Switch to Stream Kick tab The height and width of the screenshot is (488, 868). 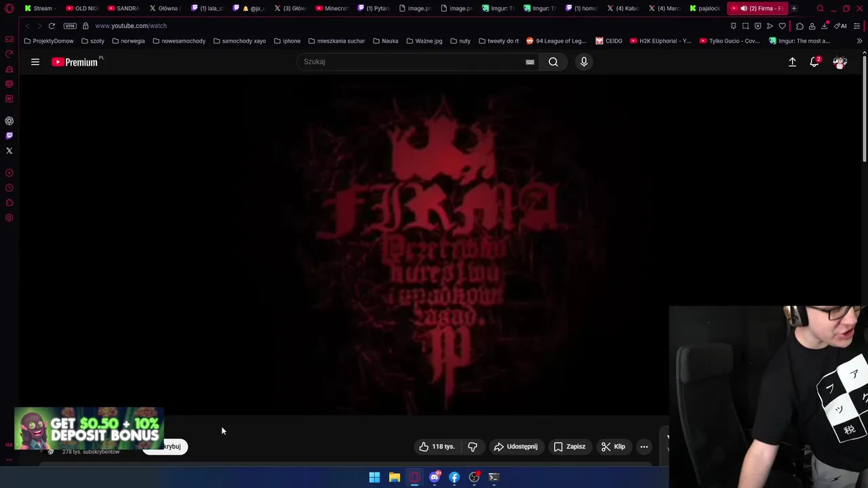point(39,8)
